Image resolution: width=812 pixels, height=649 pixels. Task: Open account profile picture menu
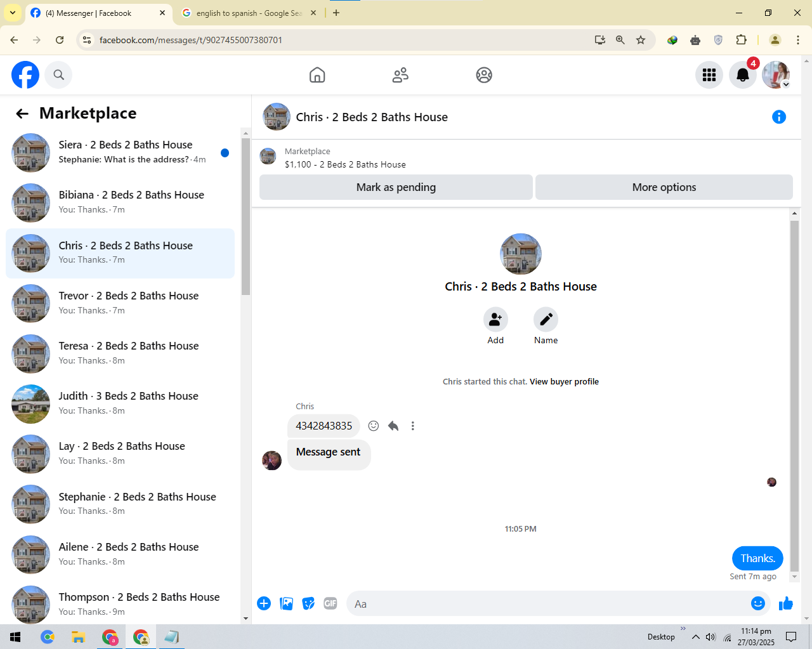point(776,75)
